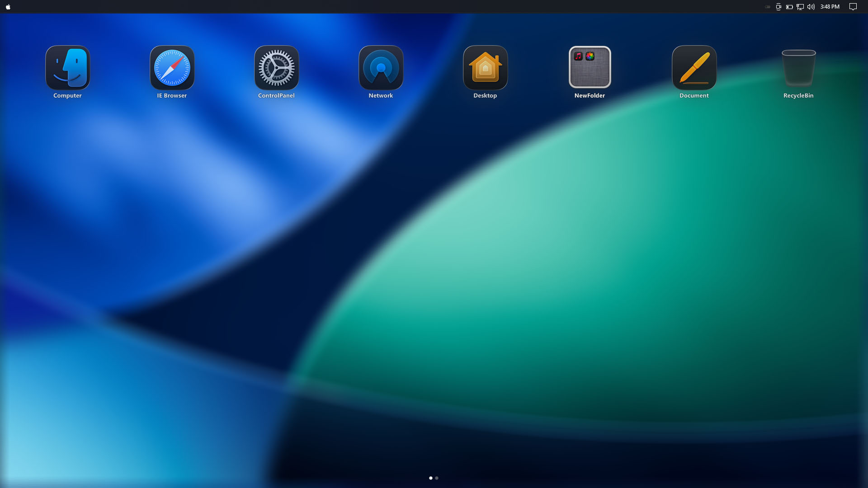Select the first launcher page dot

[431, 478]
